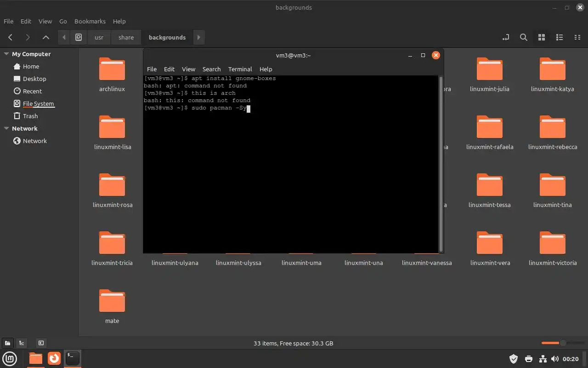
Task: Open the file manager View menu
Action: tap(45, 21)
